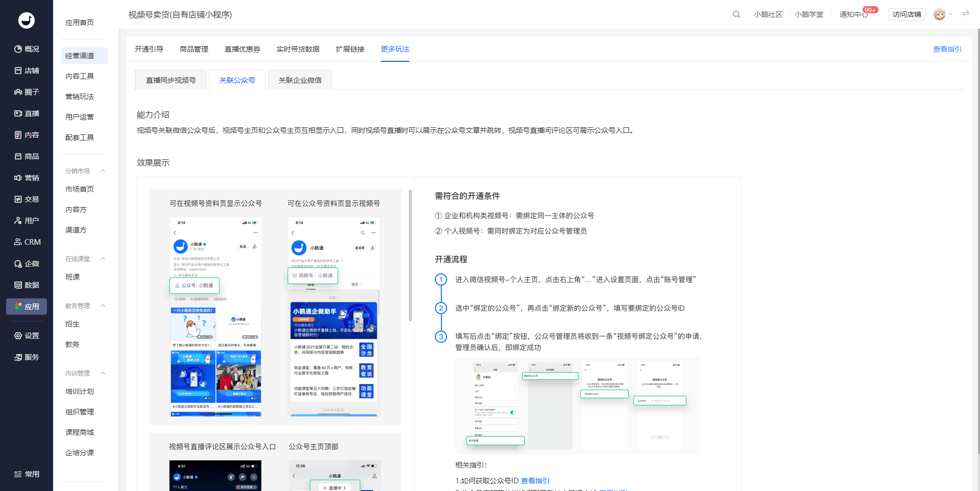Open the 通知中心 notifications with 99+ badge

click(854, 14)
